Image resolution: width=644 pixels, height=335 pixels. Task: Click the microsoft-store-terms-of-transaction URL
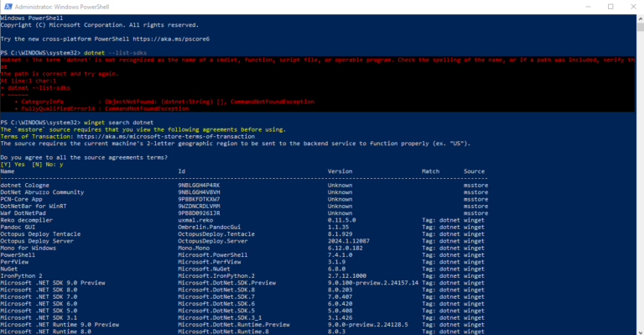click(x=165, y=137)
